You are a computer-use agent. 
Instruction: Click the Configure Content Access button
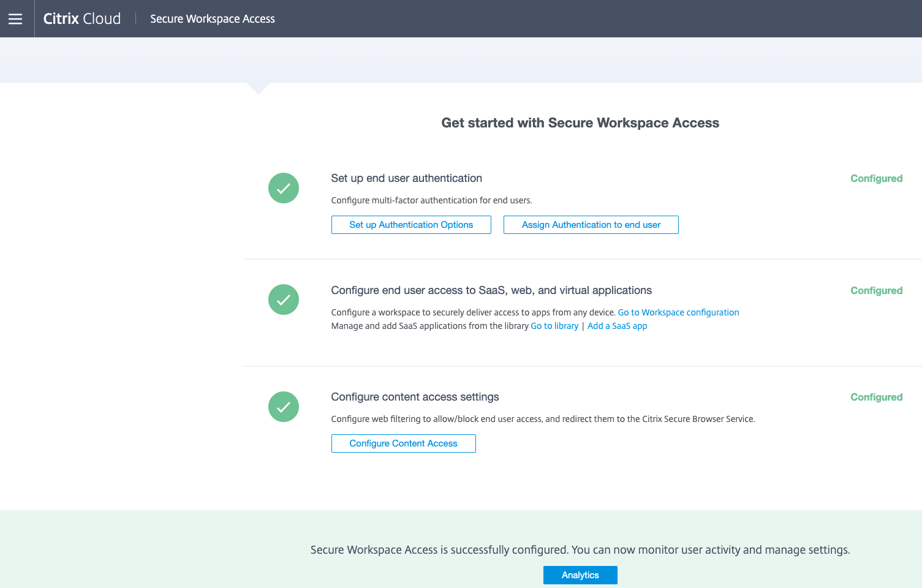point(404,443)
